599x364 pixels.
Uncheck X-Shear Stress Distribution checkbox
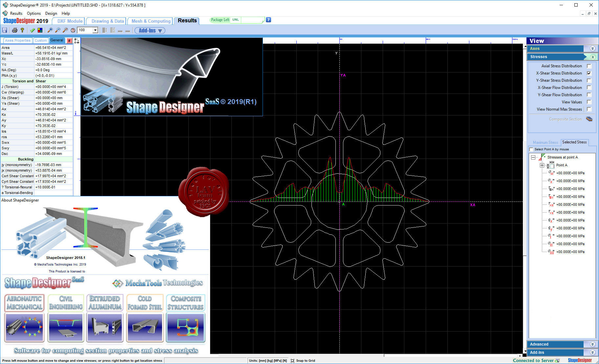(x=589, y=73)
